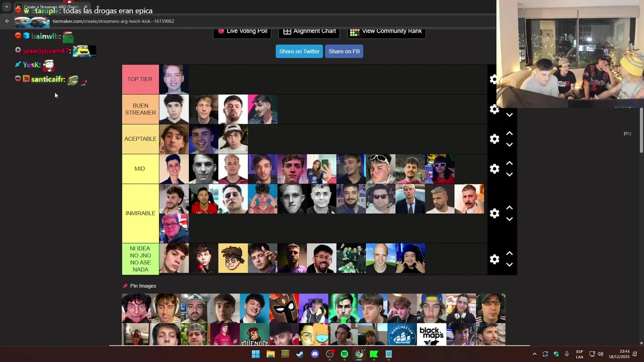Open Discord from the taskbar
Image resolution: width=644 pixels, height=362 pixels.
314,354
